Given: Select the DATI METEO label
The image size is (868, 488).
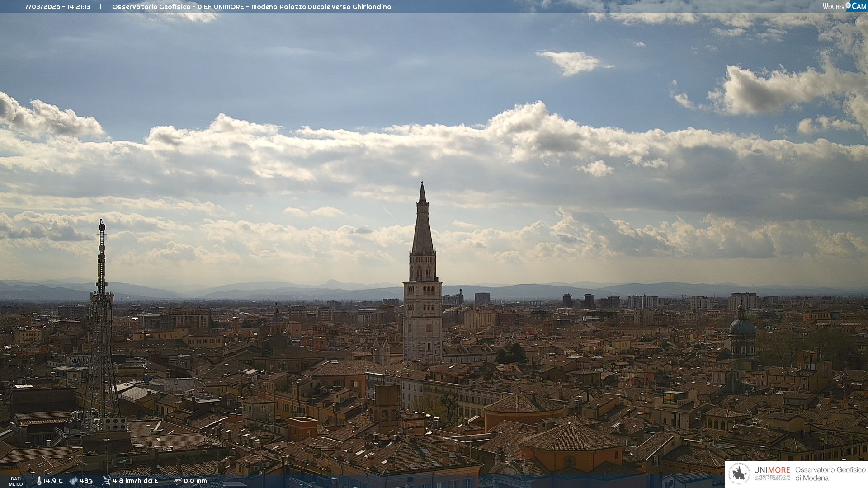Looking at the screenshot, I should tap(16, 481).
